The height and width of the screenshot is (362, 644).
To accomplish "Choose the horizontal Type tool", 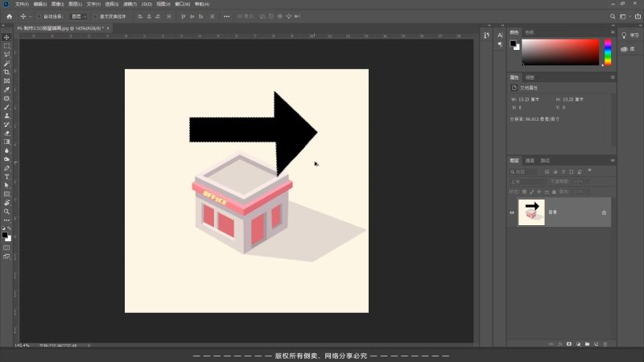I will pos(6,176).
